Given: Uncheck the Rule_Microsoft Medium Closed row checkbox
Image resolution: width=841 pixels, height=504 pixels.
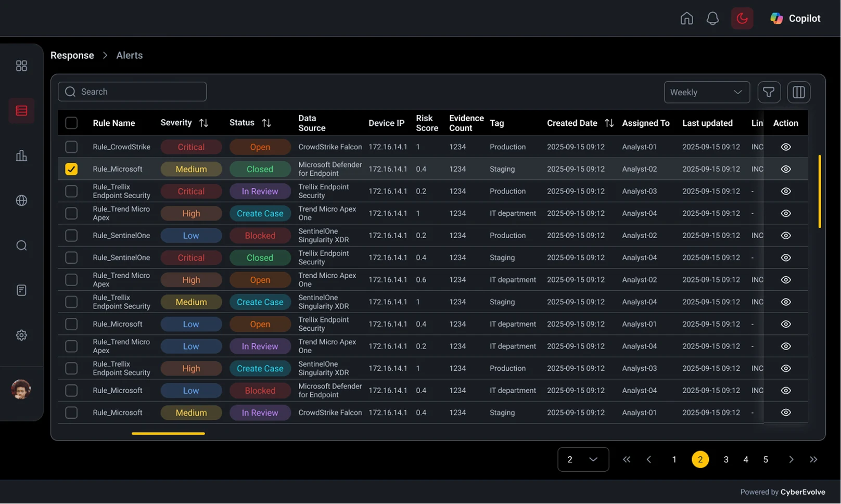Looking at the screenshot, I should pos(71,169).
